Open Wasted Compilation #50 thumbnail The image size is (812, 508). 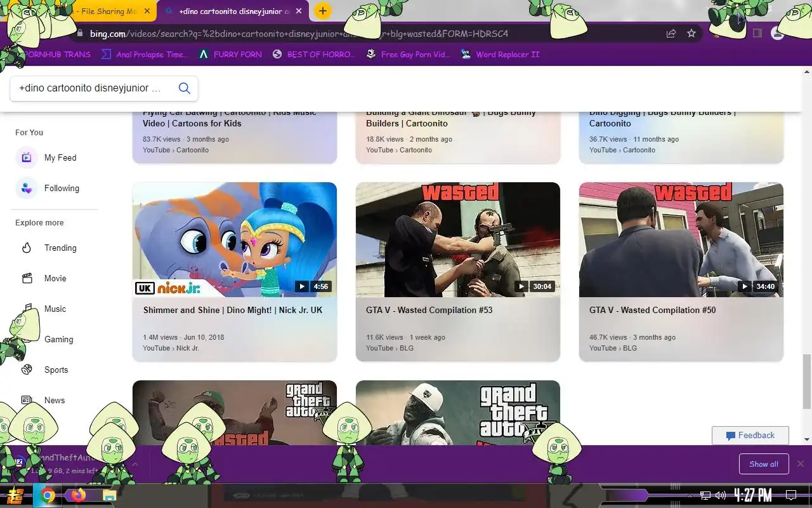[681, 239]
